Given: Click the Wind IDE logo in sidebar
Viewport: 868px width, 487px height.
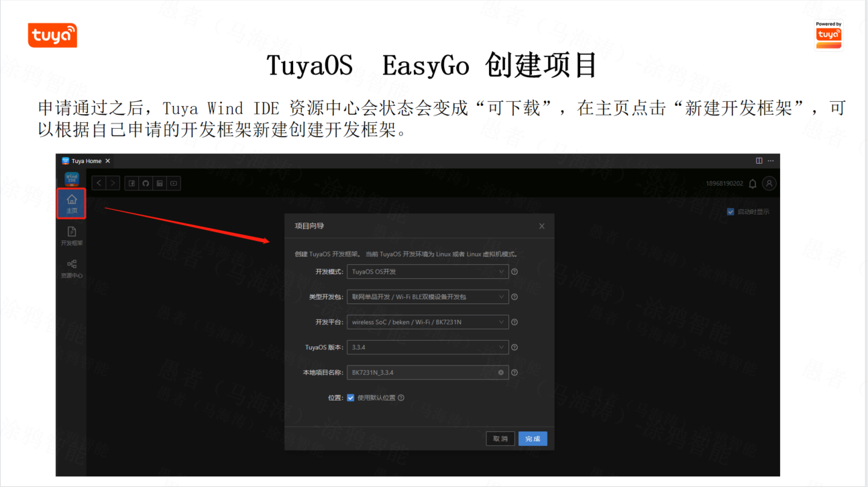Looking at the screenshot, I should click(72, 180).
